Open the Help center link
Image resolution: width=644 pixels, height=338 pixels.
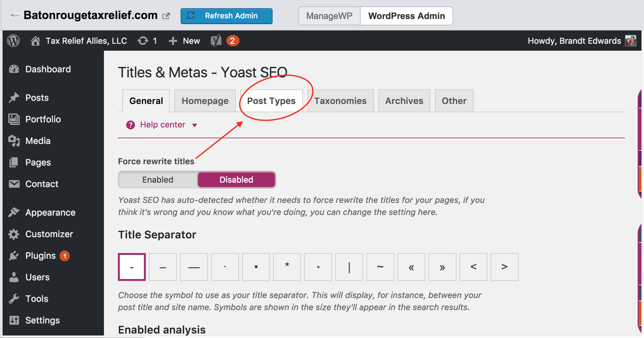pos(163,125)
